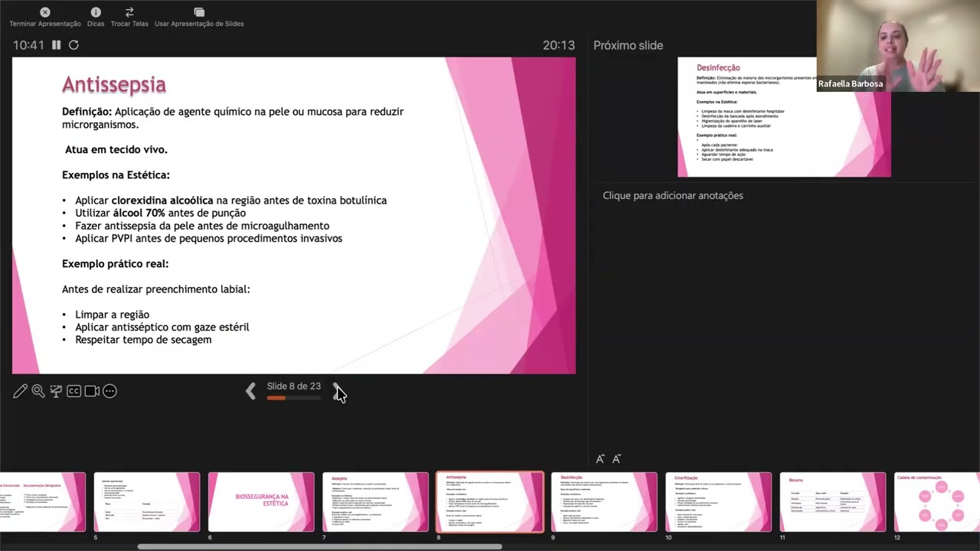Toggle the camera icon

click(x=92, y=391)
